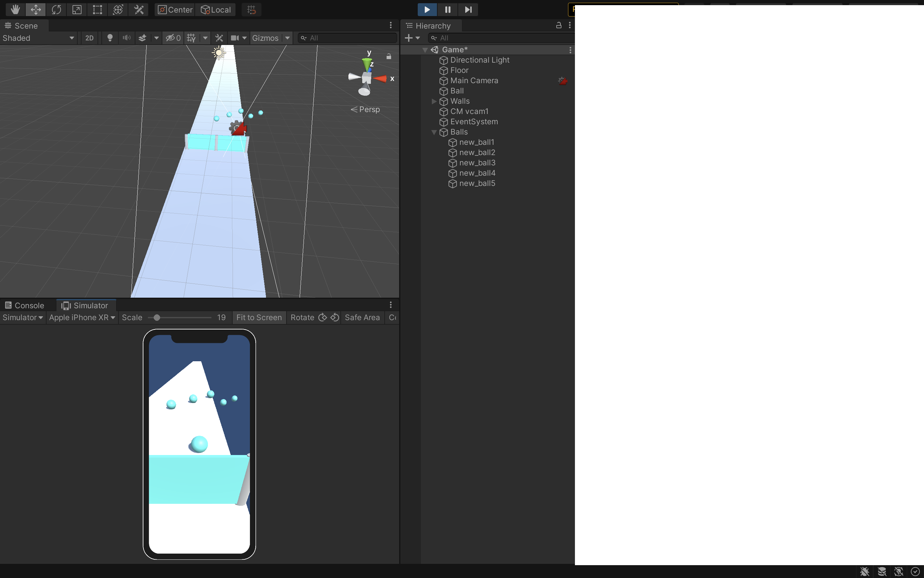Image resolution: width=924 pixels, height=578 pixels.
Task: Toggle grid snapping icon in top toolbar
Action: pos(251,10)
